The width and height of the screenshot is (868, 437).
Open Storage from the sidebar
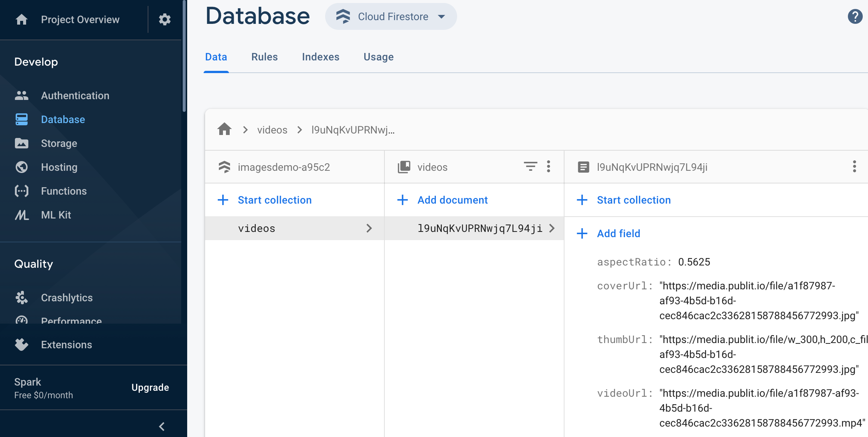coord(59,143)
